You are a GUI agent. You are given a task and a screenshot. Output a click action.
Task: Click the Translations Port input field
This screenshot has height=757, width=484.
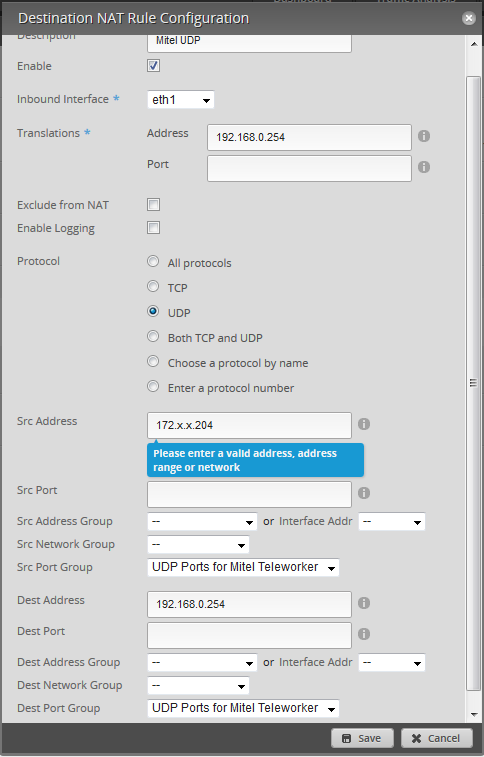309,168
